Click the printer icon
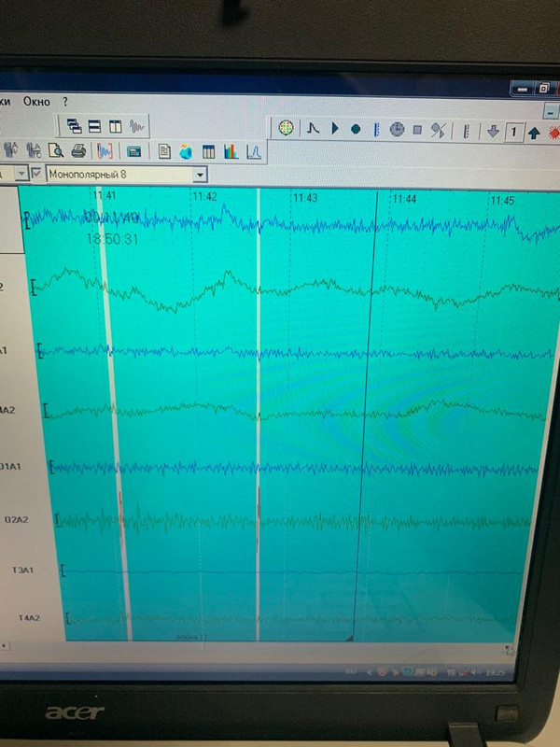 tap(78, 151)
